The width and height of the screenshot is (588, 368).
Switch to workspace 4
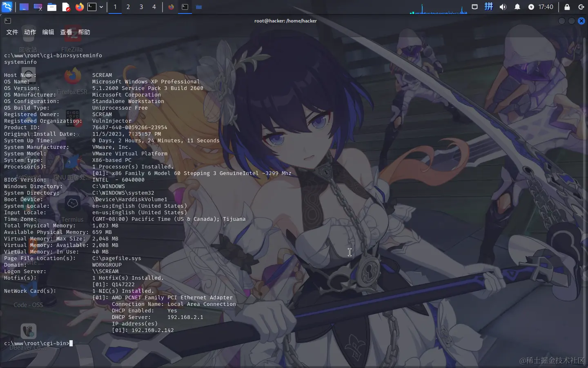pos(154,7)
